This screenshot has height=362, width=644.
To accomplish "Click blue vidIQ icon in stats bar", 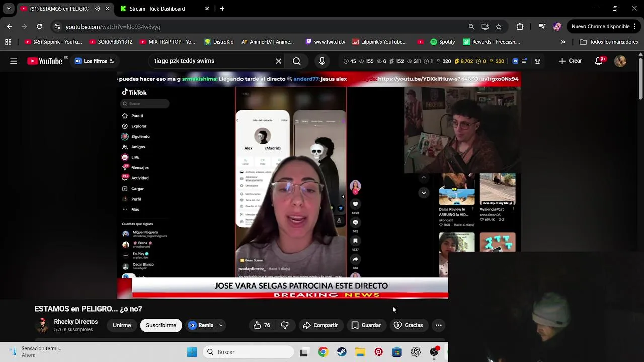I will click(x=515, y=61).
